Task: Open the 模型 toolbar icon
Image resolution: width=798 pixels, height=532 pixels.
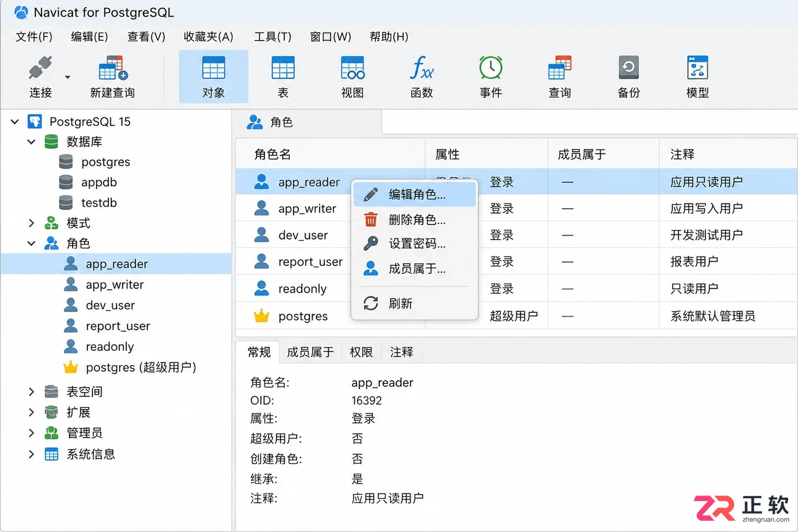Action: tap(697, 68)
